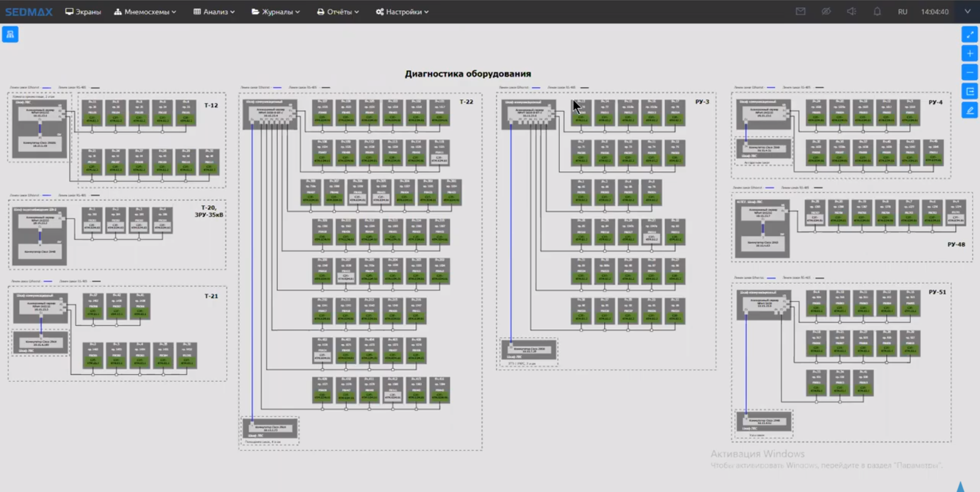
Task: Click the bell notifications icon
Action: [877, 11]
